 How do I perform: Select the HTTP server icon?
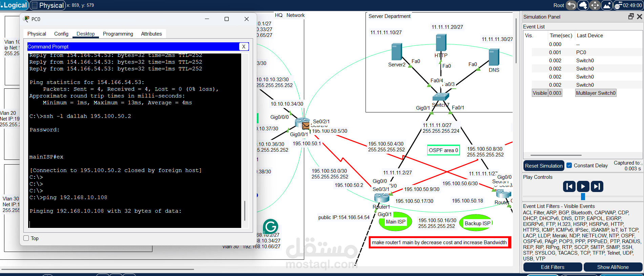point(441,43)
